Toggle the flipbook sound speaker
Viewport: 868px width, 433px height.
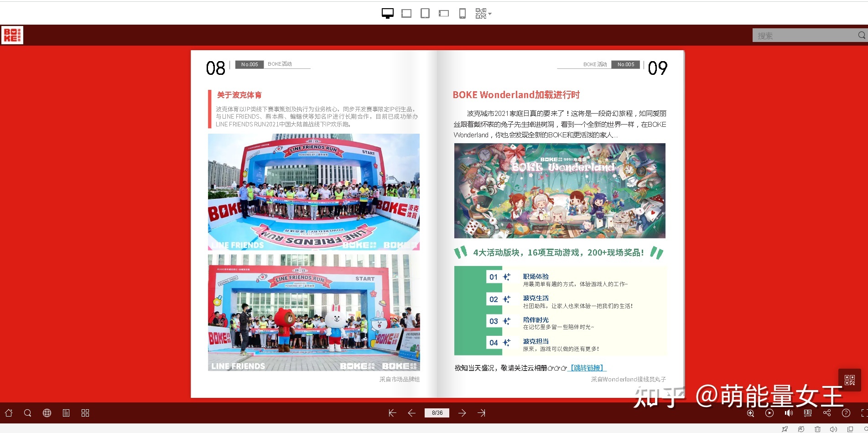click(x=789, y=413)
